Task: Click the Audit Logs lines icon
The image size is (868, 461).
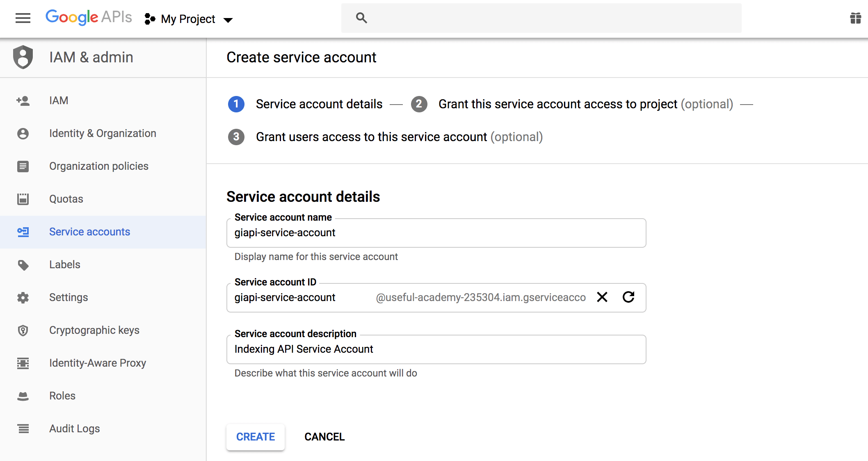Action: 23,429
